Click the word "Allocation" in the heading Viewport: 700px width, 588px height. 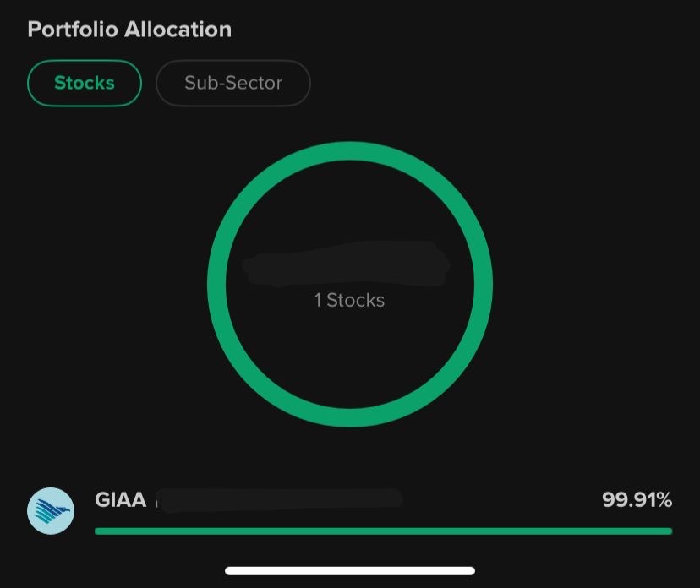pyautogui.click(x=178, y=30)
